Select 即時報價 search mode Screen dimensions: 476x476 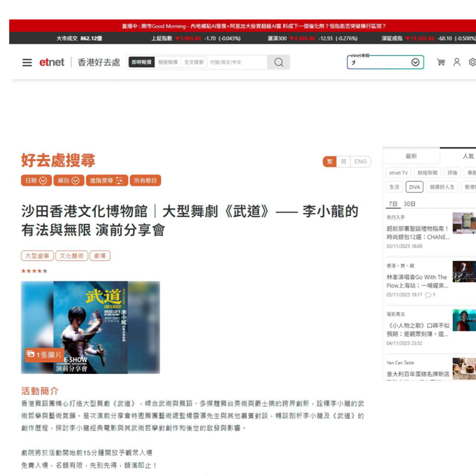point(141,62)
